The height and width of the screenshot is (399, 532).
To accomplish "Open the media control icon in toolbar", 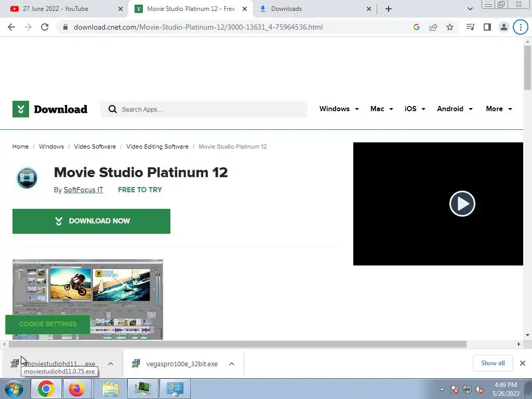I will (x=471, y=27).
